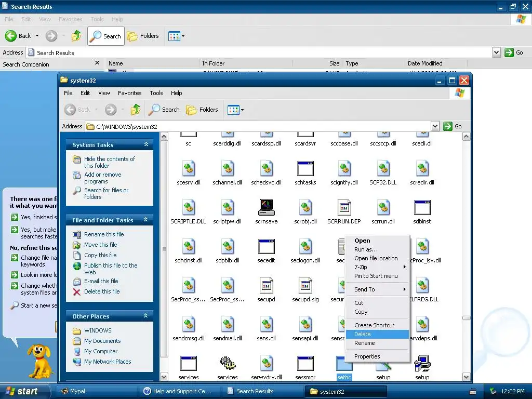Select the serwvdrv.dll file icon

coord(267,363)
